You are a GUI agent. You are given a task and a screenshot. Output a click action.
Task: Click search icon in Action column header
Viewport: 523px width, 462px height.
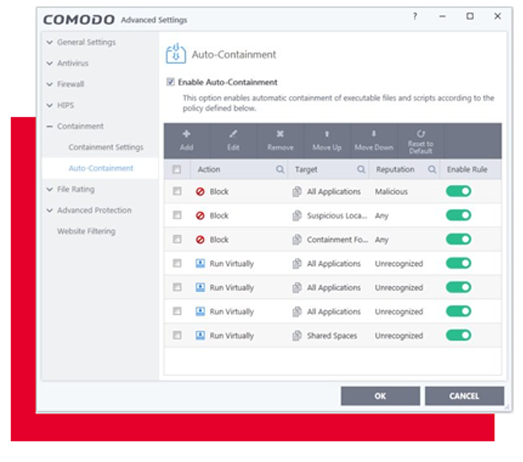[280, 169]
